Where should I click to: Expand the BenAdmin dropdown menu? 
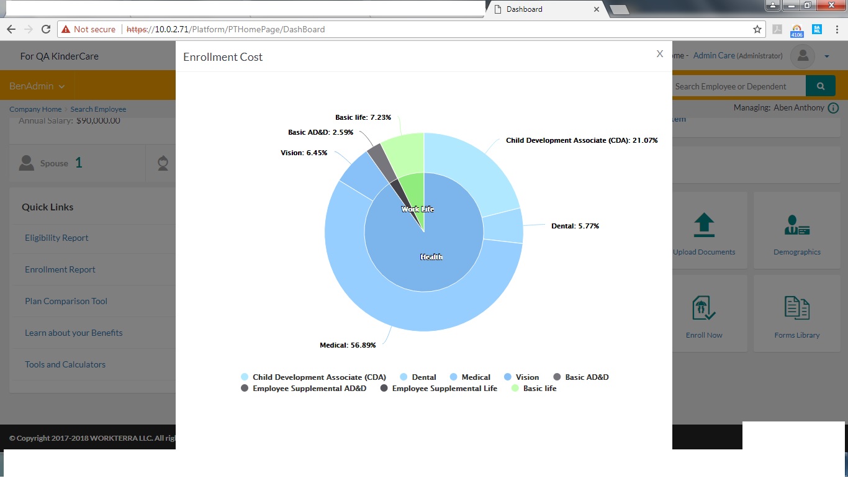pyautogui.click(x=37, y=86)
